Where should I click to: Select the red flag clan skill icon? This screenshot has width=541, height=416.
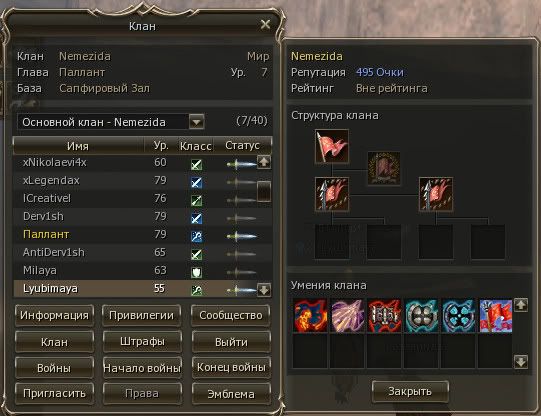click(496, 316)
